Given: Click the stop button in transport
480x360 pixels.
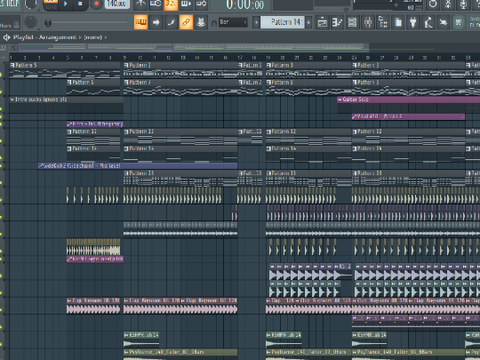Looking at the screenshot, I should 80,4.
